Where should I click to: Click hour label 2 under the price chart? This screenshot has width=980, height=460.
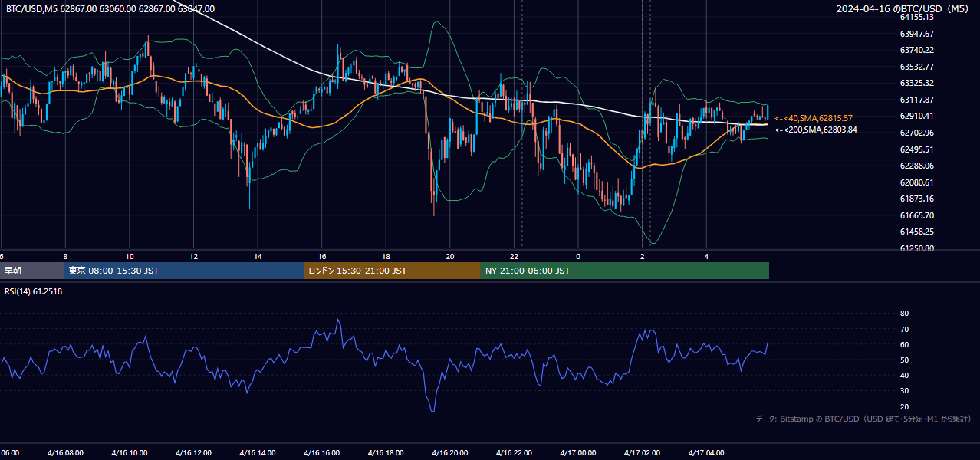[x=642, y=256]
